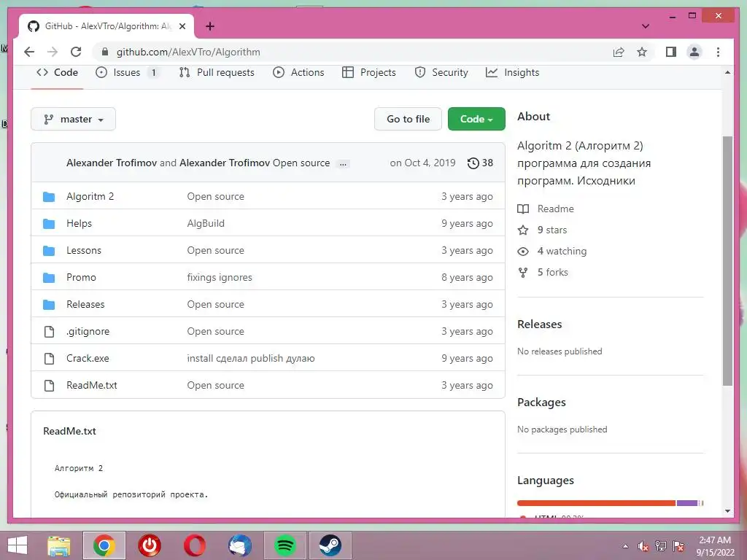Bookmark this page with the star

pyautogui.click(x=642, y=52)
